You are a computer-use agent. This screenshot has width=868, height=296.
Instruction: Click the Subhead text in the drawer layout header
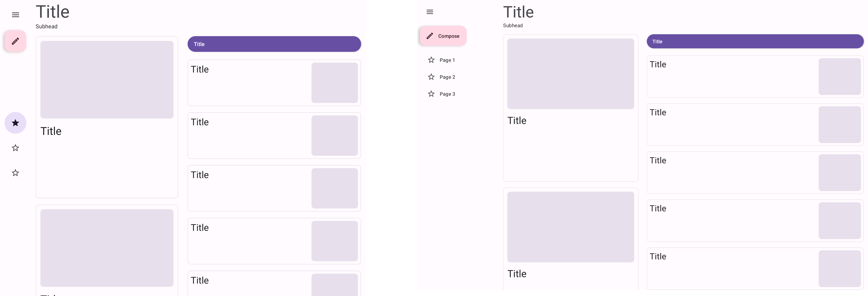(x=513, y=26)
